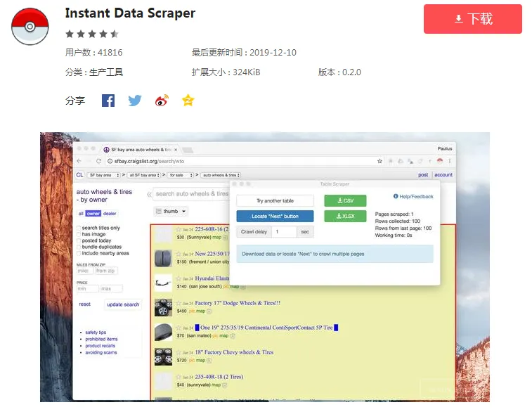Select the dealer filter tab
This screenshot has width=532, height=412.
(109, 214)
